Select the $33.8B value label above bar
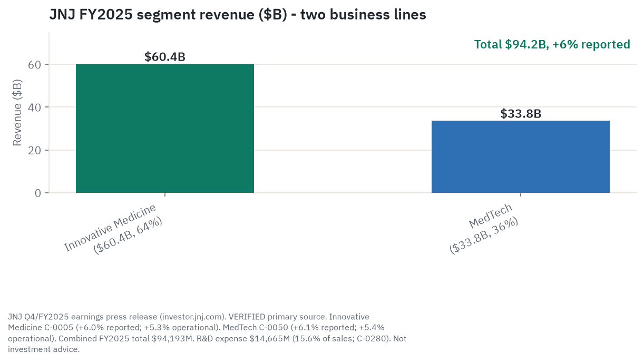 point(521,114)
